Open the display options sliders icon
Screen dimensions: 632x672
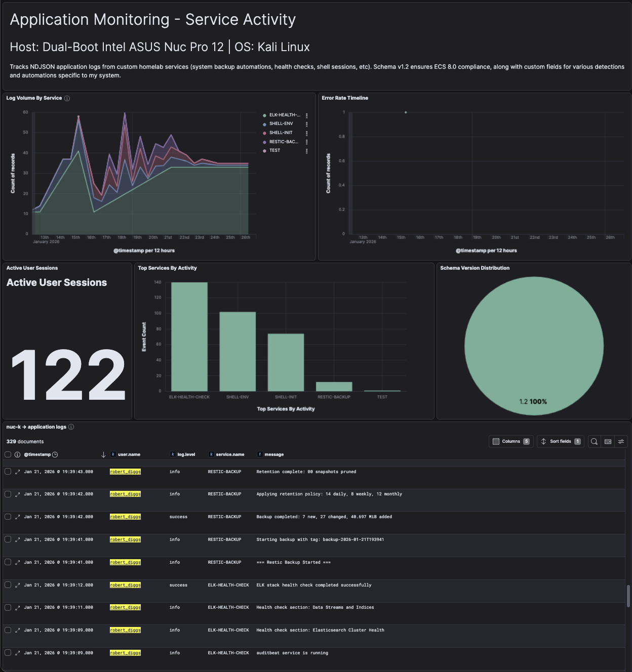pos(620,441)
